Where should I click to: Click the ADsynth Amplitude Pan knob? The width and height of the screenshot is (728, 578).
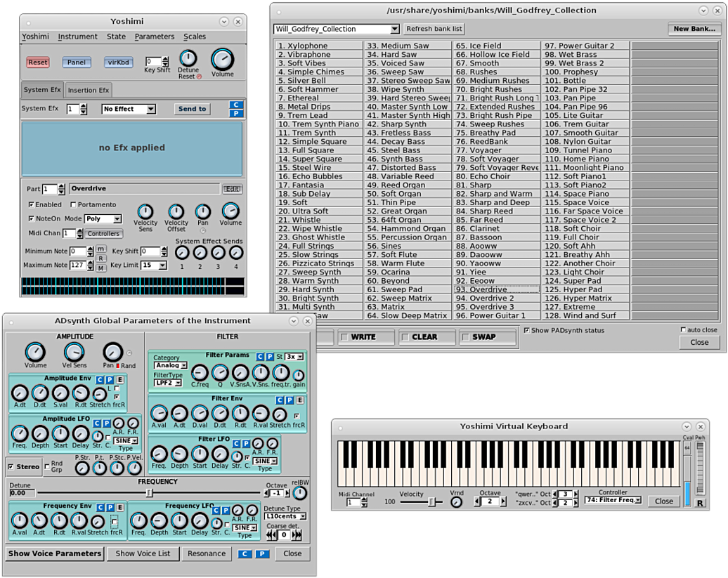[112, 352]
